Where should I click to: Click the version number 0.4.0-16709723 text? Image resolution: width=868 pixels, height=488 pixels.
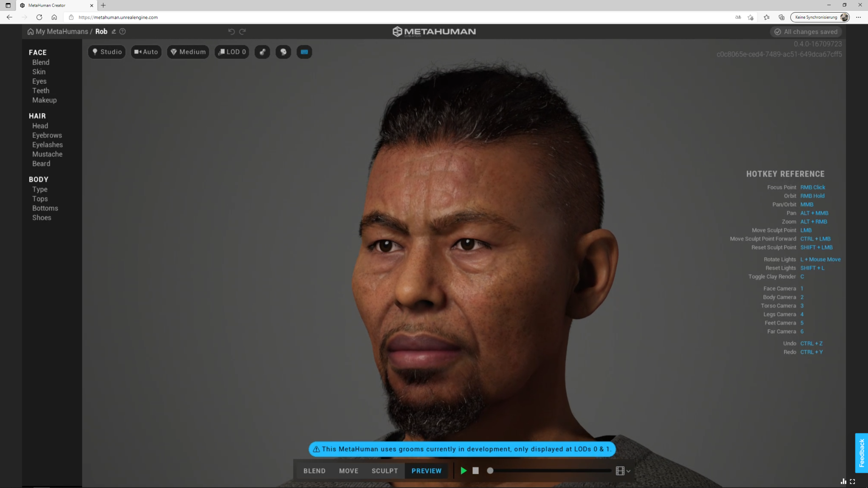pos(818,44)
